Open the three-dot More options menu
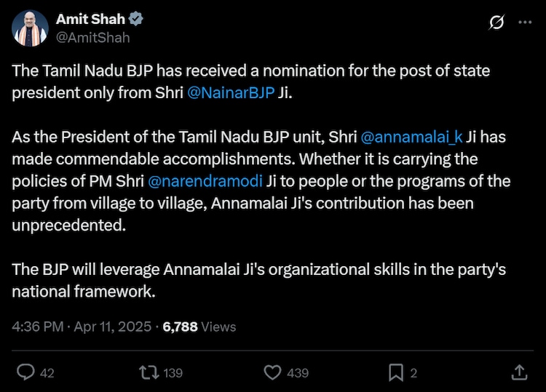546x392 pixels. pyautogui.click(x=525, y=23)
